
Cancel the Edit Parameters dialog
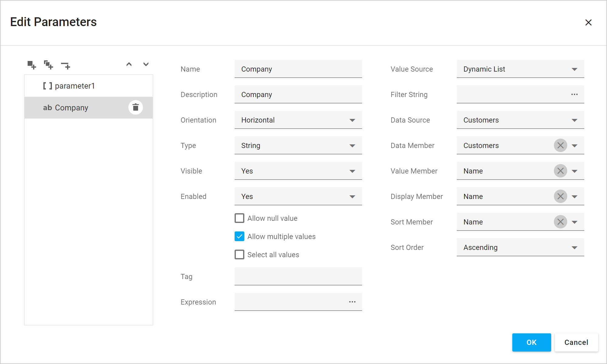576,342
